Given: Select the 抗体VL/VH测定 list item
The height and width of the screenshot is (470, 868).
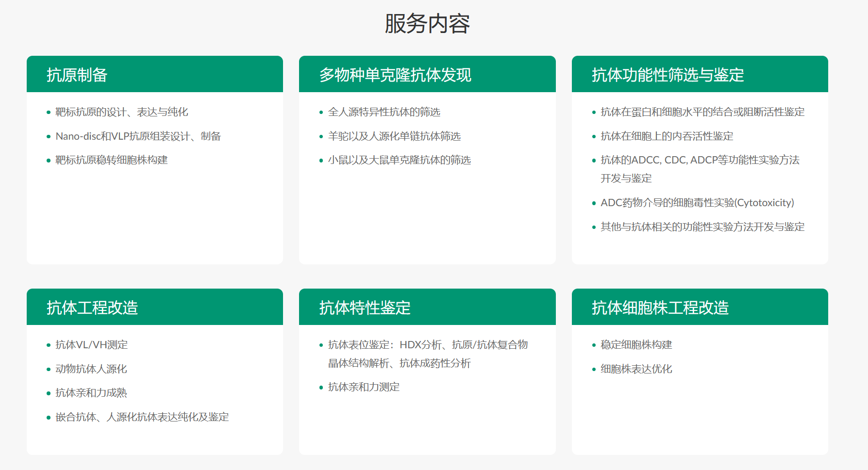Looking at the screenshot, I should tap(91, 345).
